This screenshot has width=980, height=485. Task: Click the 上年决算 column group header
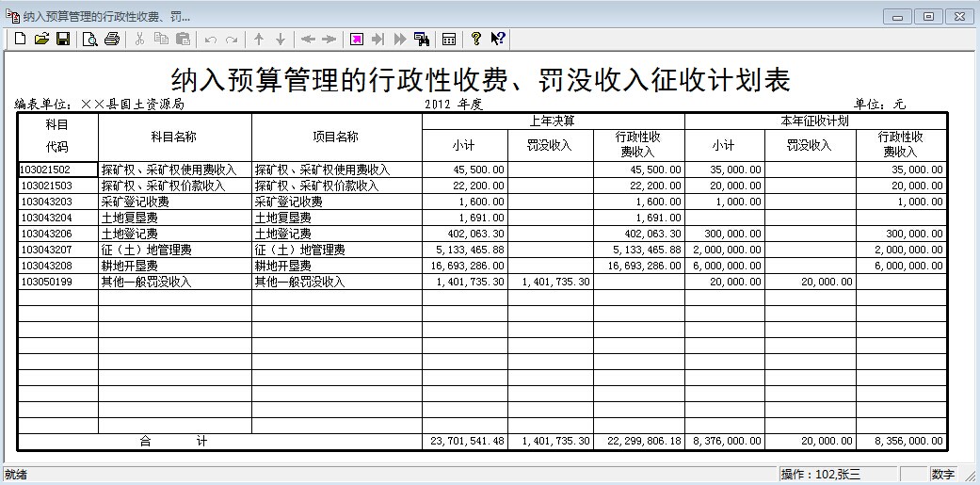(x=553, y=121)
